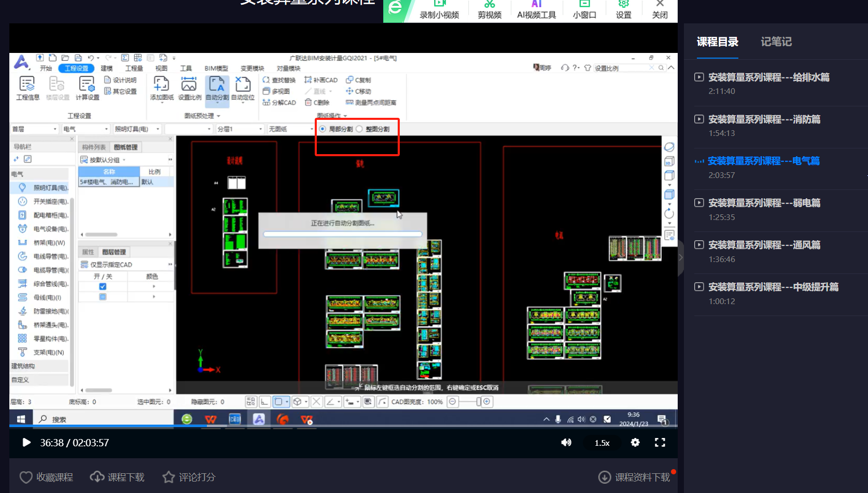This screenshot has height=493, width=868.
Task: Open course 安装算量系列课程---弱电篇
Action: [764, 203]
